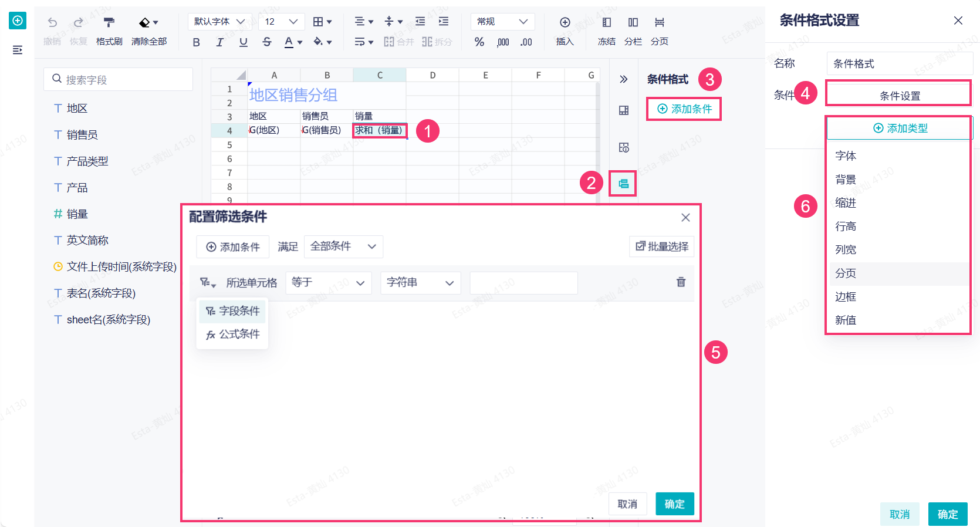Viewport: 980px width, 527px height.
Task: Apply percent number format
Action: tap(479, 42)
